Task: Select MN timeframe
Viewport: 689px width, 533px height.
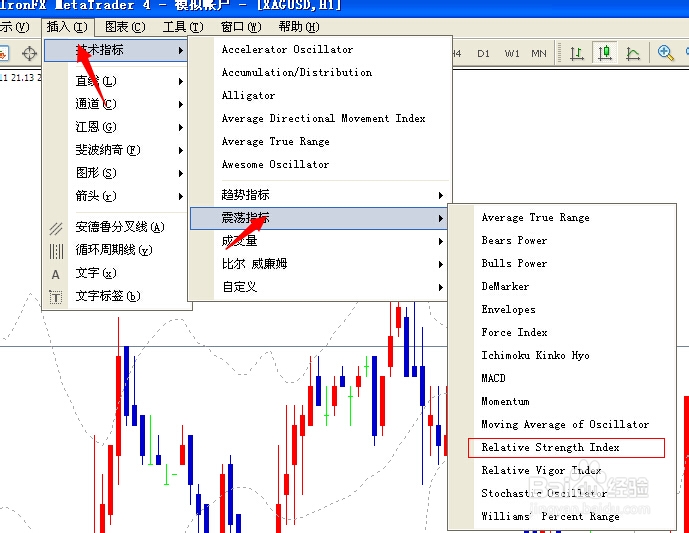Action: click(539, 54)
